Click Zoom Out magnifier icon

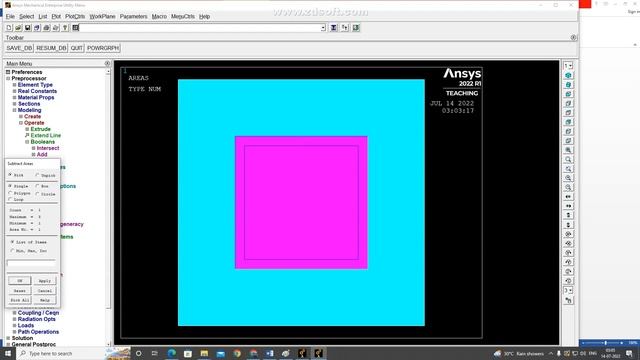point(568,188)
